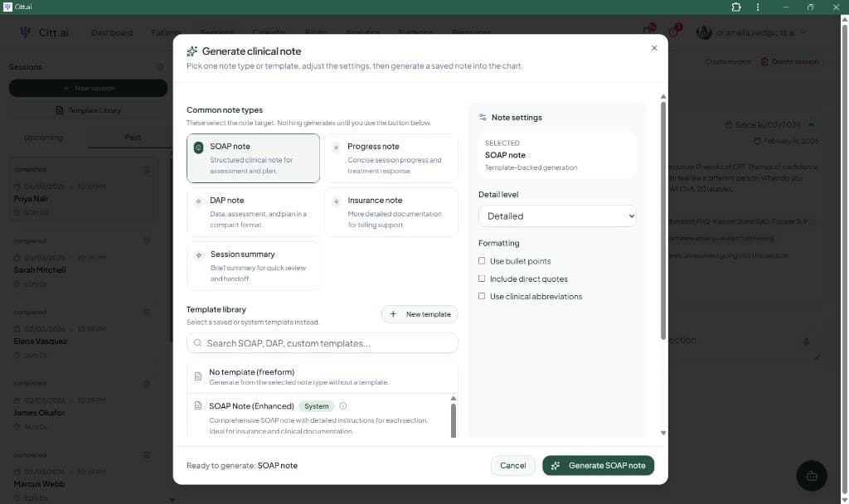The height and width of the screenshot is (504, 849).
Task: Click the microphone icon in the note field
Action: coord(806,342)
